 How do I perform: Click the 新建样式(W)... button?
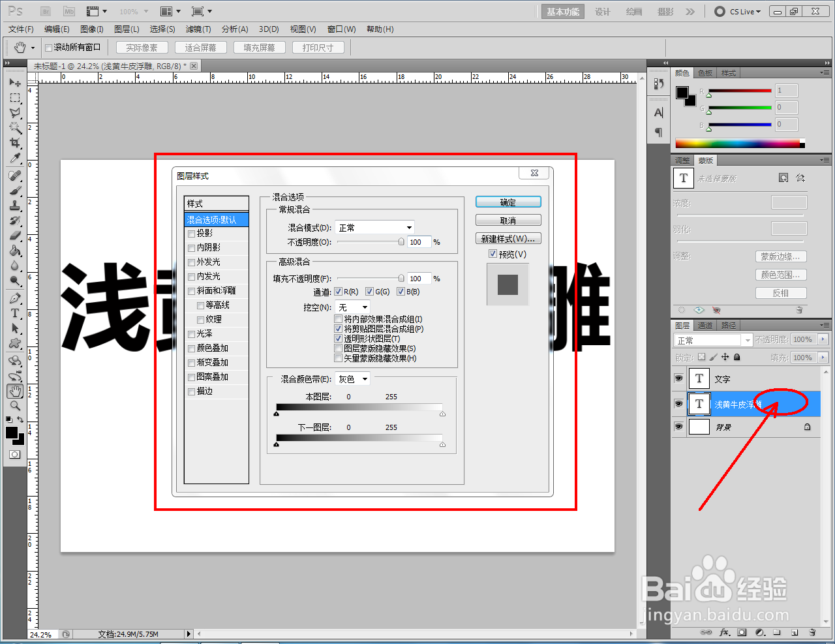click(508, 239)
